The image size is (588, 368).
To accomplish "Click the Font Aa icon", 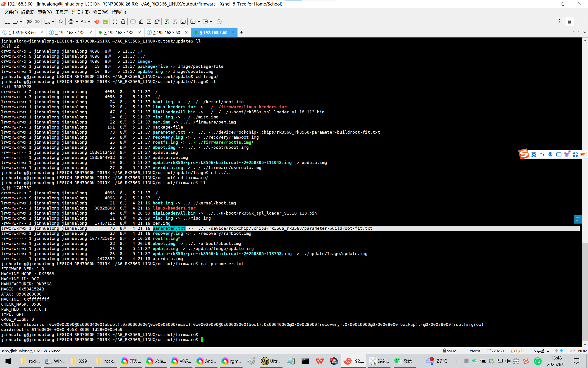I will (x=83, y=22).
